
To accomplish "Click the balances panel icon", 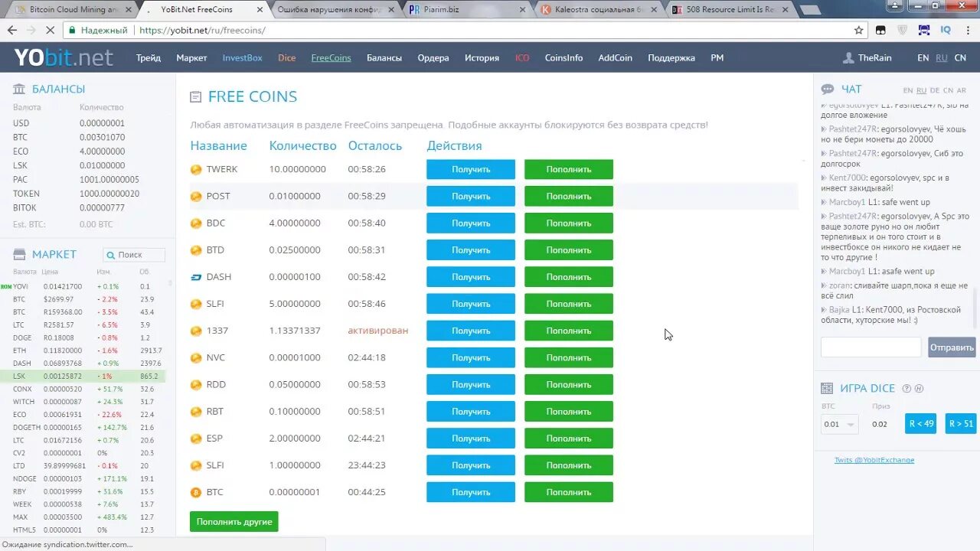I will (x=19, y=89).
